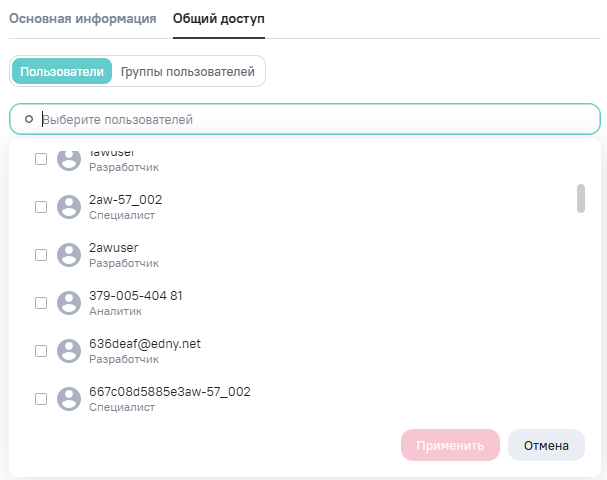Viewport: 607px width, 480px height.
Task: Mark the 667c08d5885e3aw-57_002 checkbox
Action: (41, 399)
